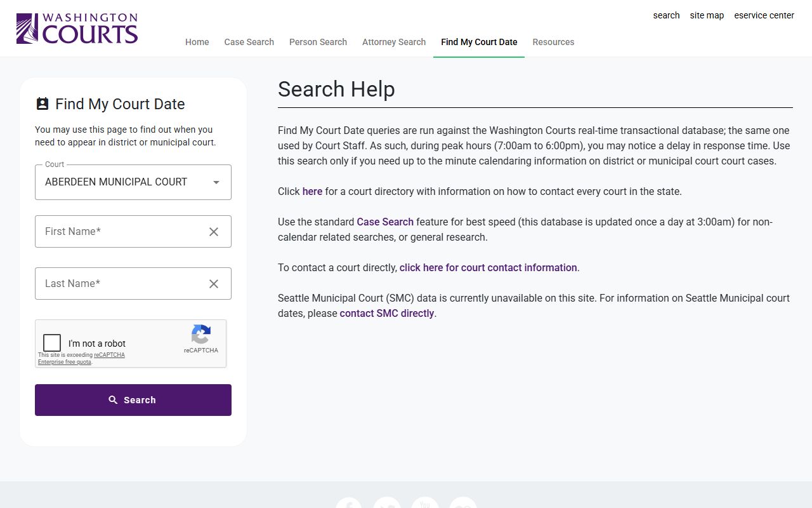Click the Find My Court Date calendar-person icon
Screen dimensions: 812x508
(42, 104)
